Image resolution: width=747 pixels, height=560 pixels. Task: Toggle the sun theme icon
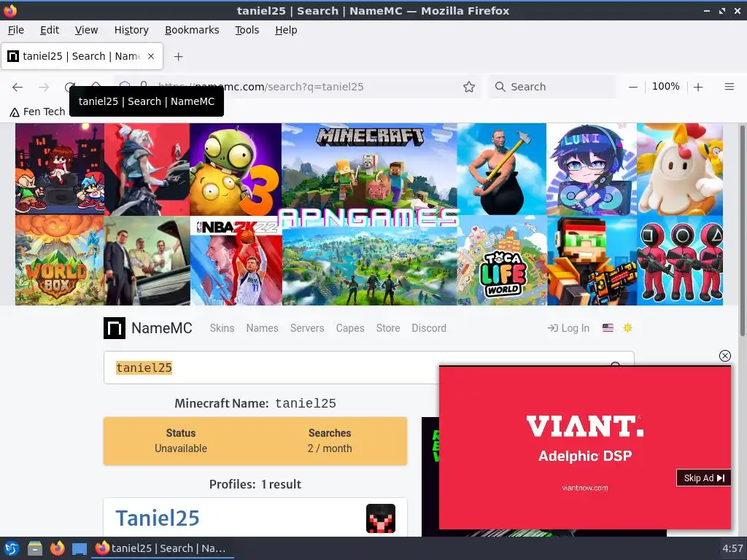coord(627,327)
